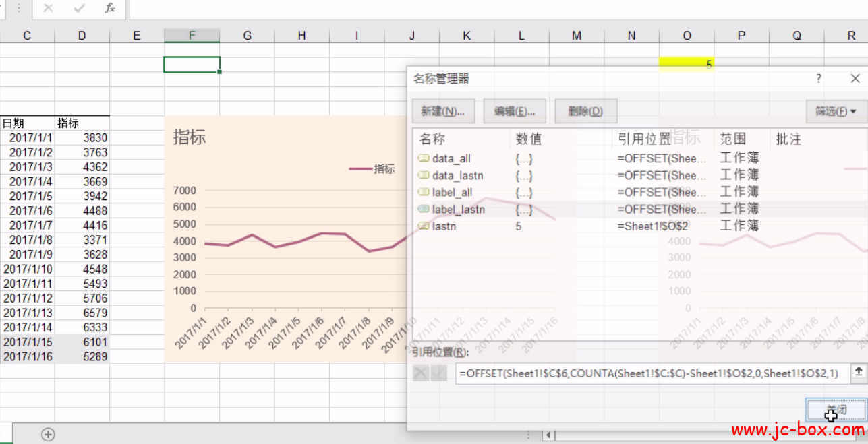Image resolution: width=868 pixels, height=444 pixels.
Task: Select the data_all name entry
Action: point(451,159)
